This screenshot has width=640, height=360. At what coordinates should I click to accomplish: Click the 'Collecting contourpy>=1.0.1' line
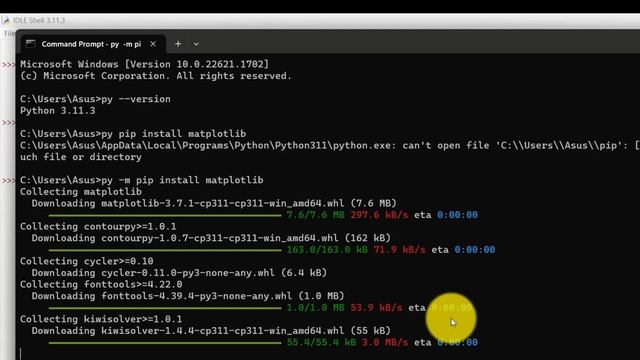98,227
